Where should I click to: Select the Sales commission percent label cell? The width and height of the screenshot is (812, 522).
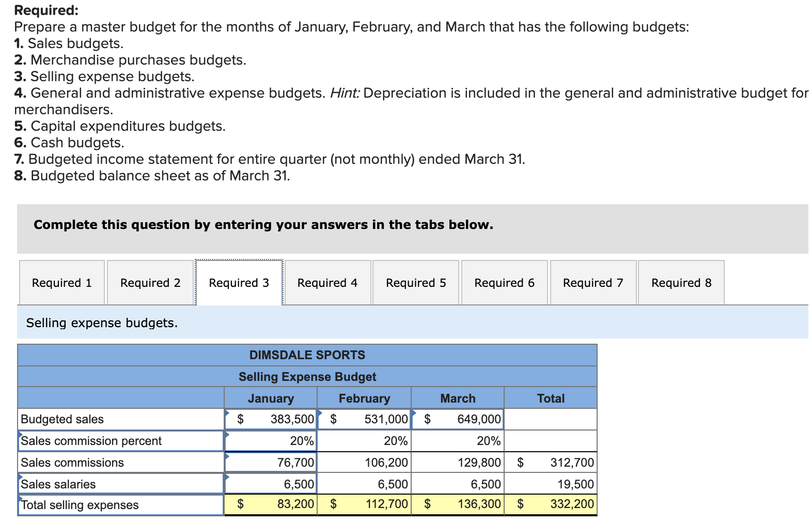click(x=121, y=441)
